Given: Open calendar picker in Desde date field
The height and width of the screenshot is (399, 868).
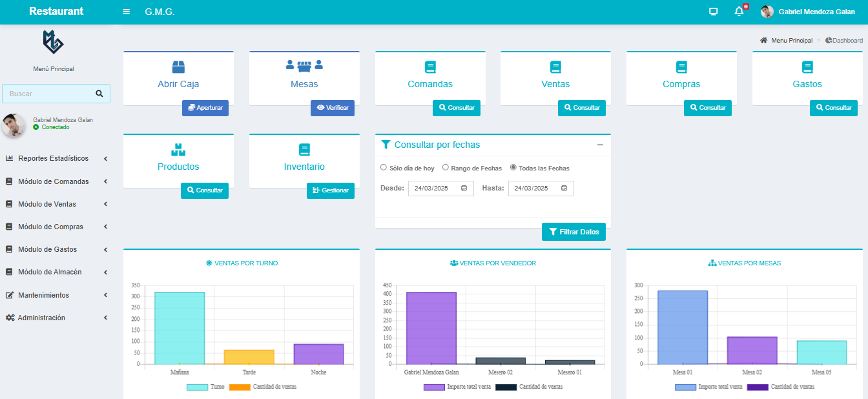Looking at the screenshot, I should (x=464, y=189).
